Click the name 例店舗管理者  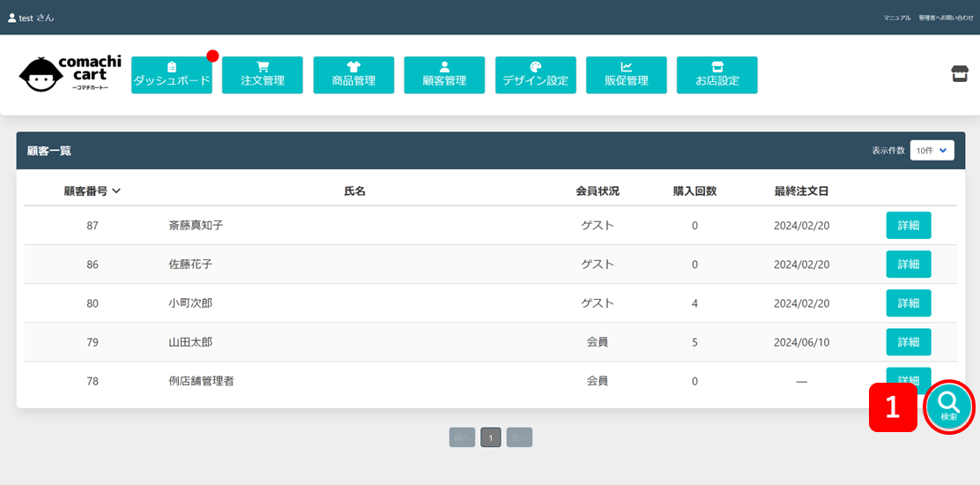[201, 381]
